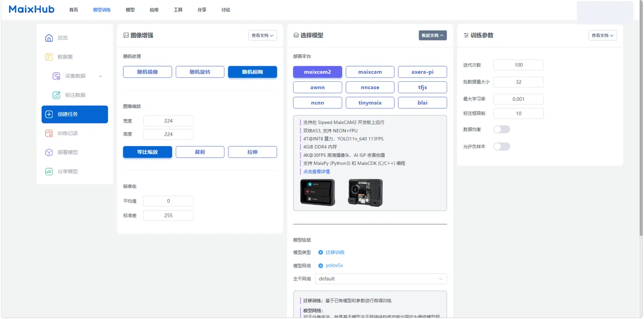This screenshot has height=319, width=644.
Task: Select tfjs deployment platform
Action: (x=422, y=87)
